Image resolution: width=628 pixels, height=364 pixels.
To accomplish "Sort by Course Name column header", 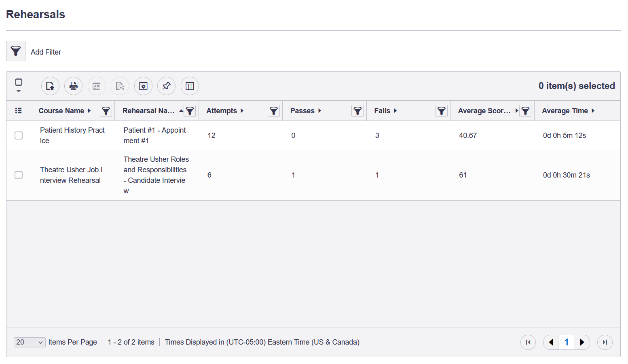I will tap(65, 111).
